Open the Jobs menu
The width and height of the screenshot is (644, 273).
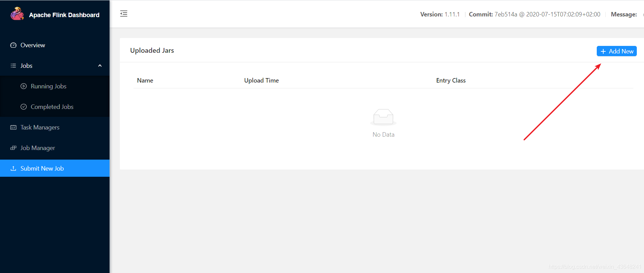(x=55, y=66)
